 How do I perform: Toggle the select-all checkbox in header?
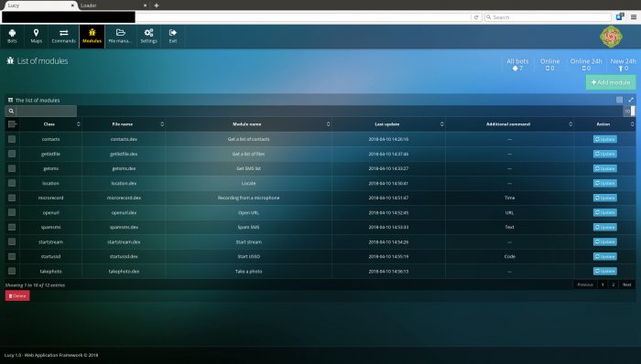[x=12, y=124]
